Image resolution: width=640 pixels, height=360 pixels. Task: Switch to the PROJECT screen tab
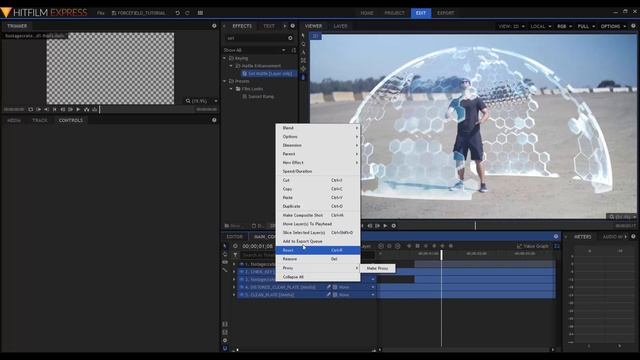[394, 13]
